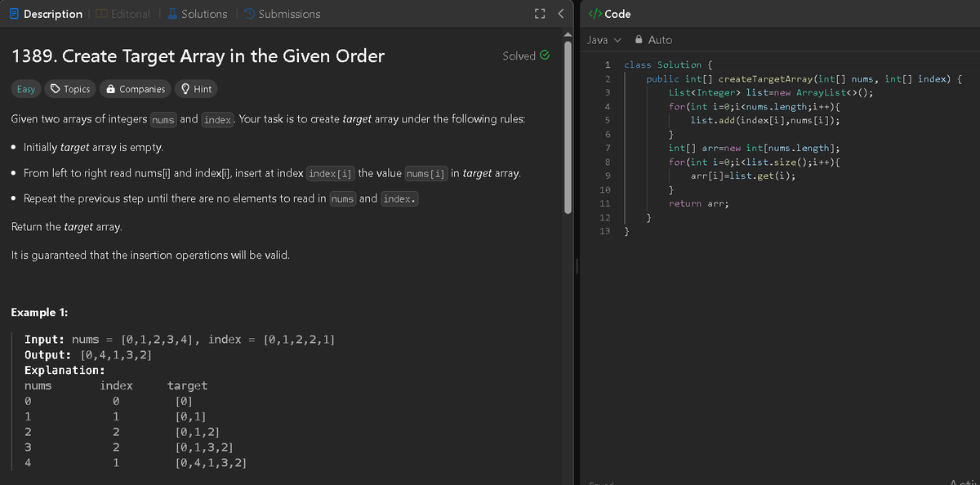Click 'Return the target array.' sentence
Viewport: 980px width, 485px height.
(67, 226)
